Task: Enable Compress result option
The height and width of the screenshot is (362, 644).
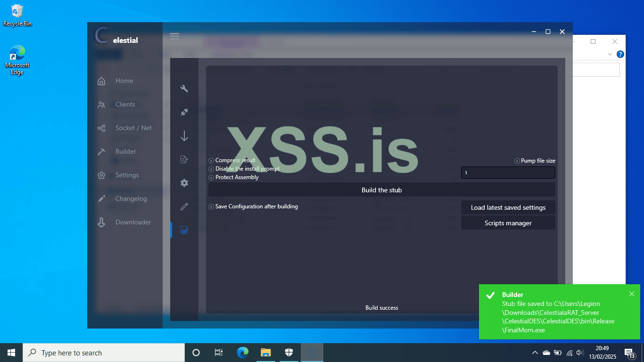Action: click(211, 160)
